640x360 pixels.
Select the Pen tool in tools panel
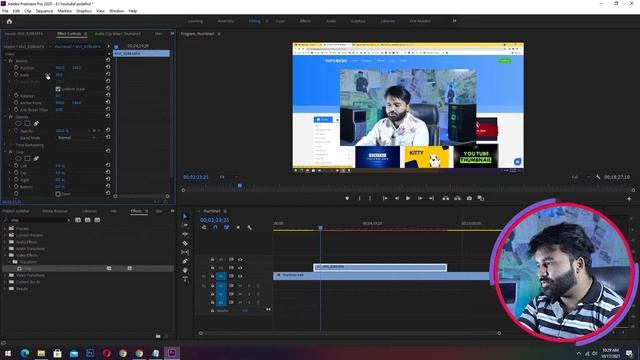pyautogui.click(x=185, y=261)
